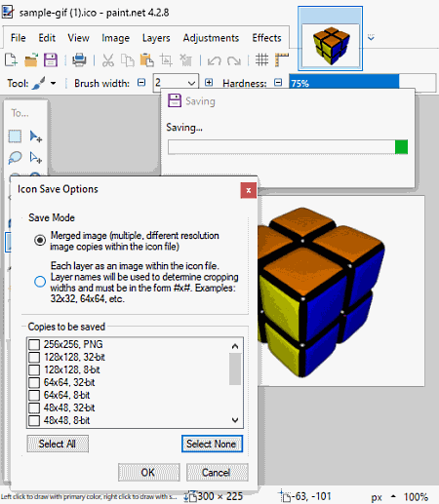This screenshot has height=504, width=439.
Task: Check the 256x256, PNG checkbox
Action: point(34,344)
